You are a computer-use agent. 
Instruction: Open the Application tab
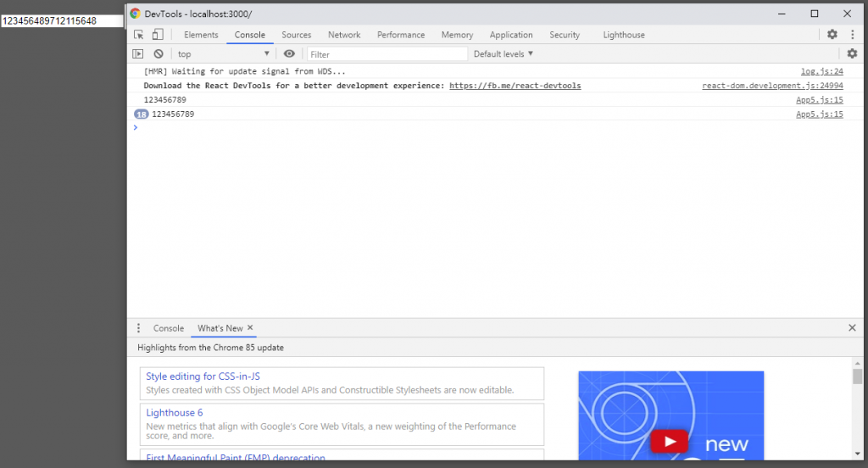511,35
